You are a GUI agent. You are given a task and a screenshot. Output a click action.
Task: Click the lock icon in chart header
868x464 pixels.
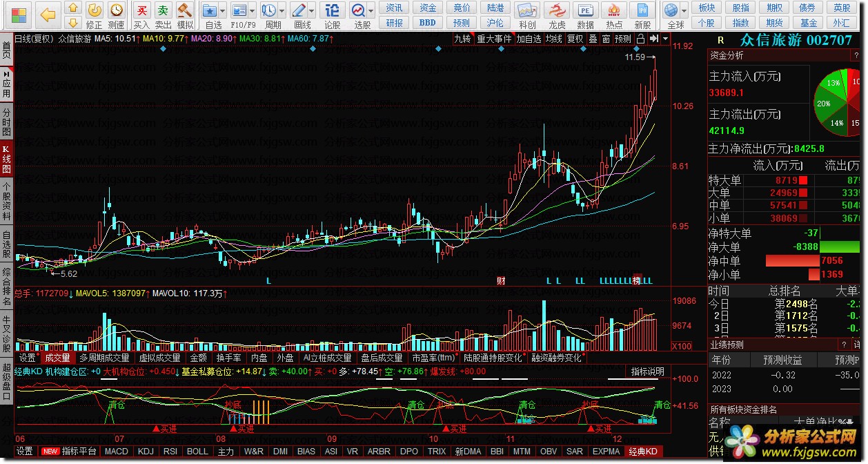pos(640,39)
